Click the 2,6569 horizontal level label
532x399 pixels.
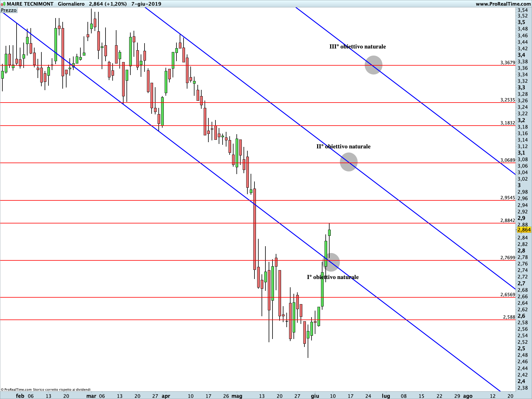coord(508,294)
